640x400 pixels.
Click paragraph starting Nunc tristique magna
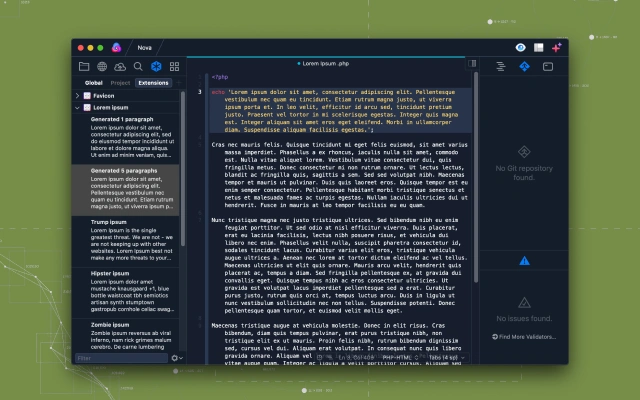tap(340, 265)
